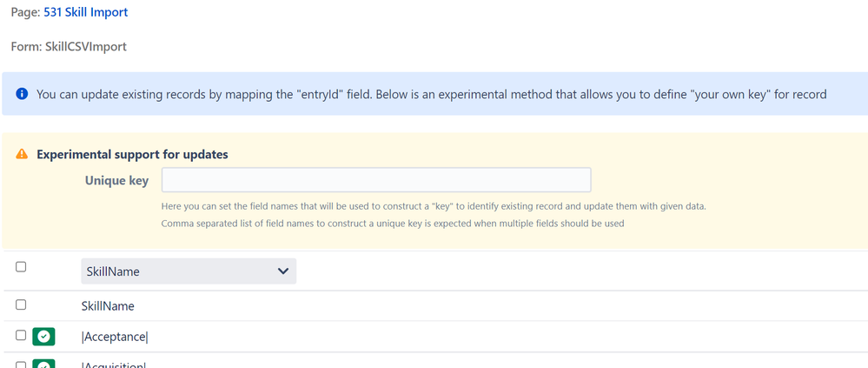
Task: Select the |Acquisition| row checkbox
Action: pyautogui.click(x=21, y=365)
